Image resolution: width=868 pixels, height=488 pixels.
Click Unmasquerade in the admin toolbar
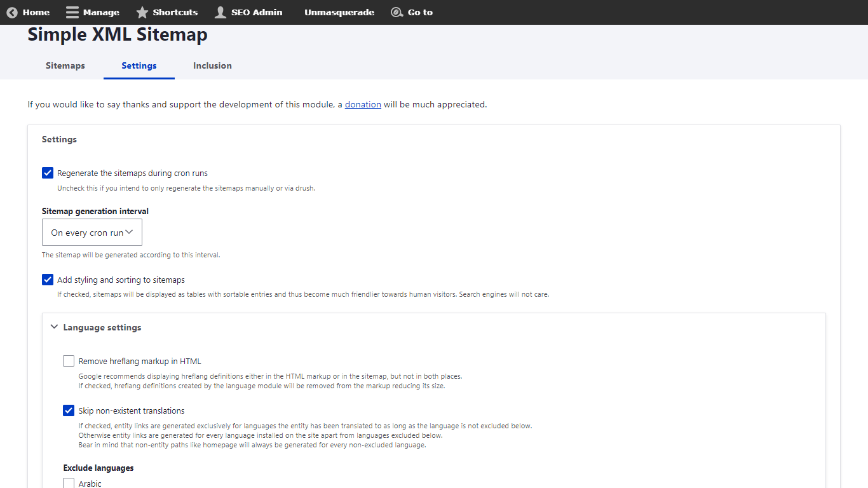(339, 12)
